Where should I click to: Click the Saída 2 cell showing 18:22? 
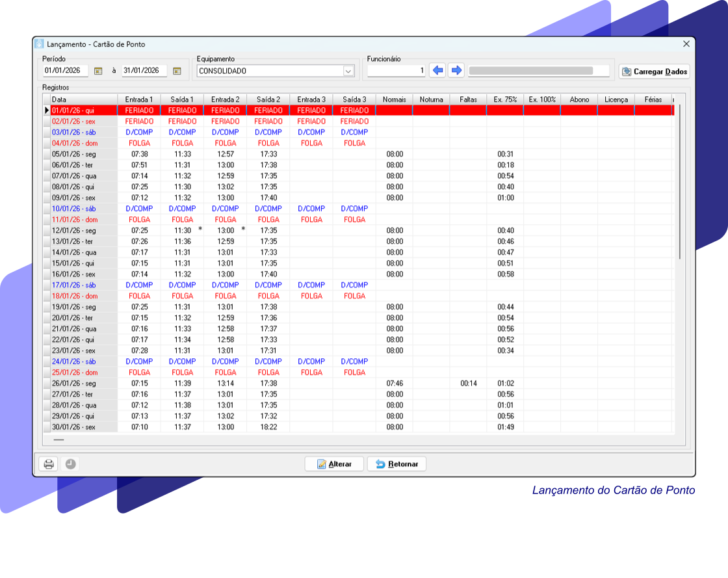point(268,427)
